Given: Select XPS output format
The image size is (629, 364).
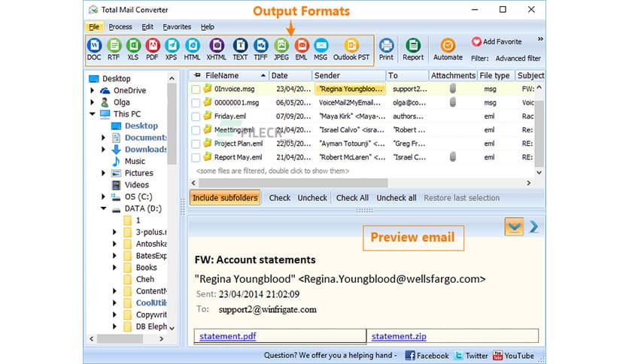Looking at the screenshot, I should [x=172, y=50].
